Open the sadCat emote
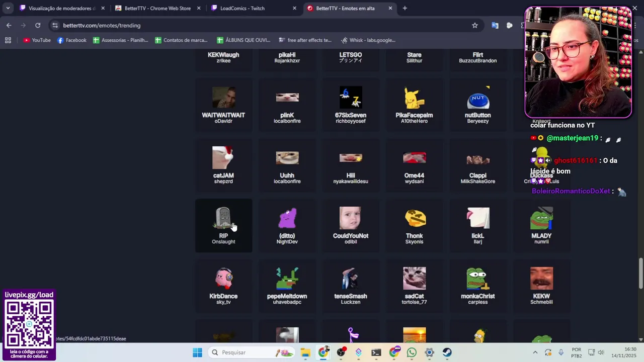This screenshot has height=362, width=644. 415,286
